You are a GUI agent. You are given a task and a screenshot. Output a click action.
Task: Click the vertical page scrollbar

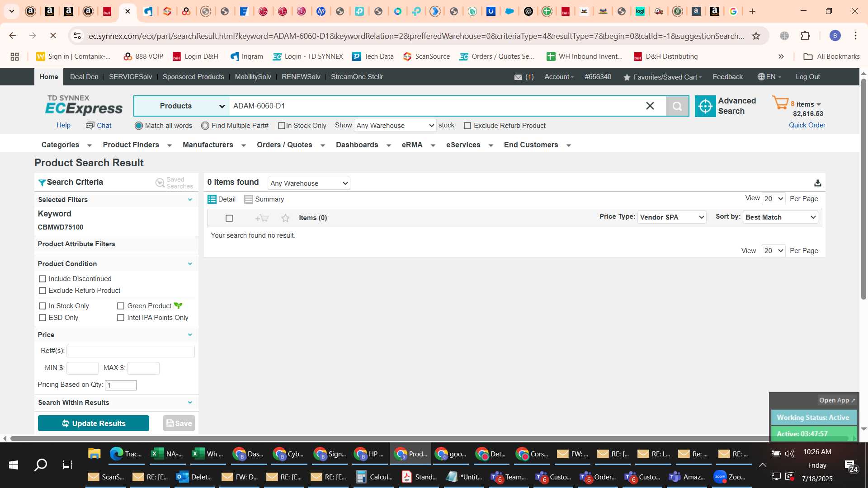click(x=863, y=189)
